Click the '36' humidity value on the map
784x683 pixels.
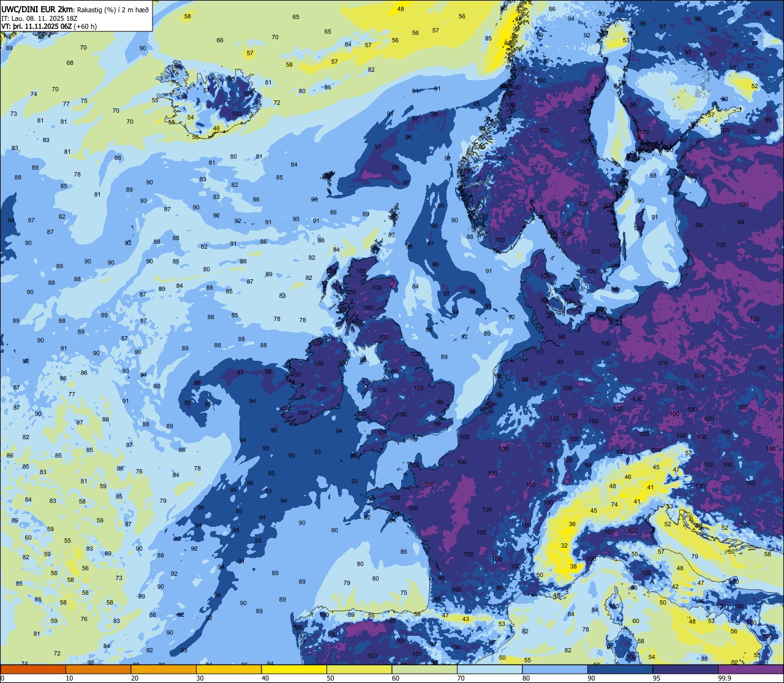point(572,524)
